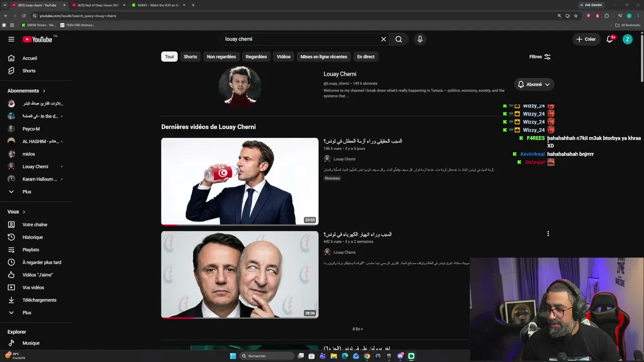The width and height of the screenshot is (644, 362).
Task: Select the En direct filter chip
Action: pos(366,57)
